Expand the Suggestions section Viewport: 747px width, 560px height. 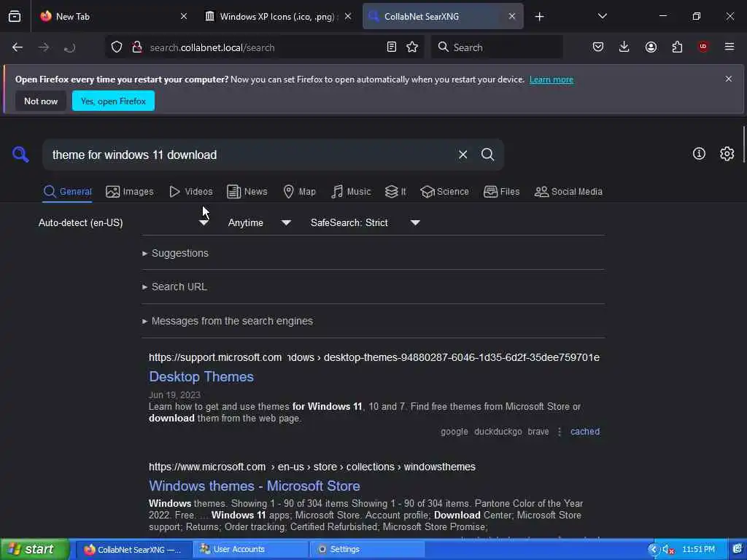tap(176, 253)
